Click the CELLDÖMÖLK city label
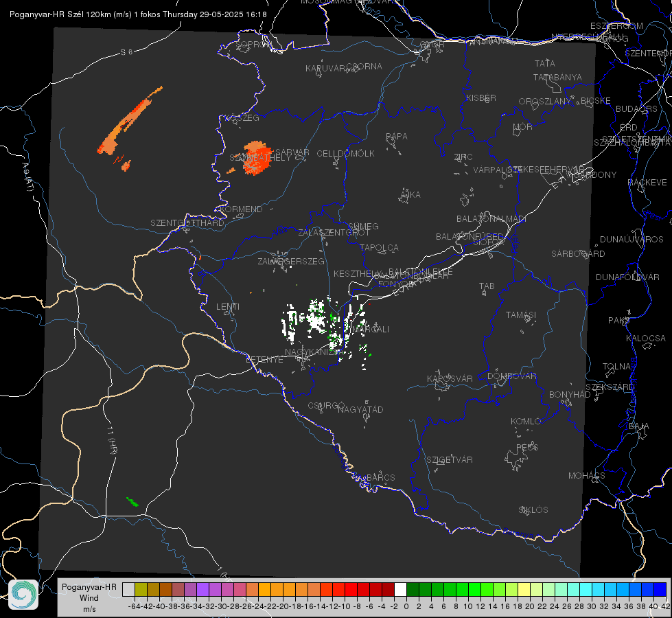Image resolution: width=672 pixels, height=618 pixels. point(345,154)
